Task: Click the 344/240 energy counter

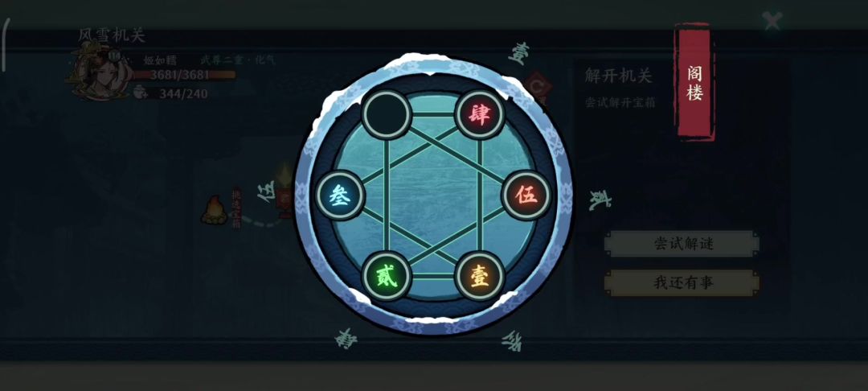Action: click(x=183, y=93)
